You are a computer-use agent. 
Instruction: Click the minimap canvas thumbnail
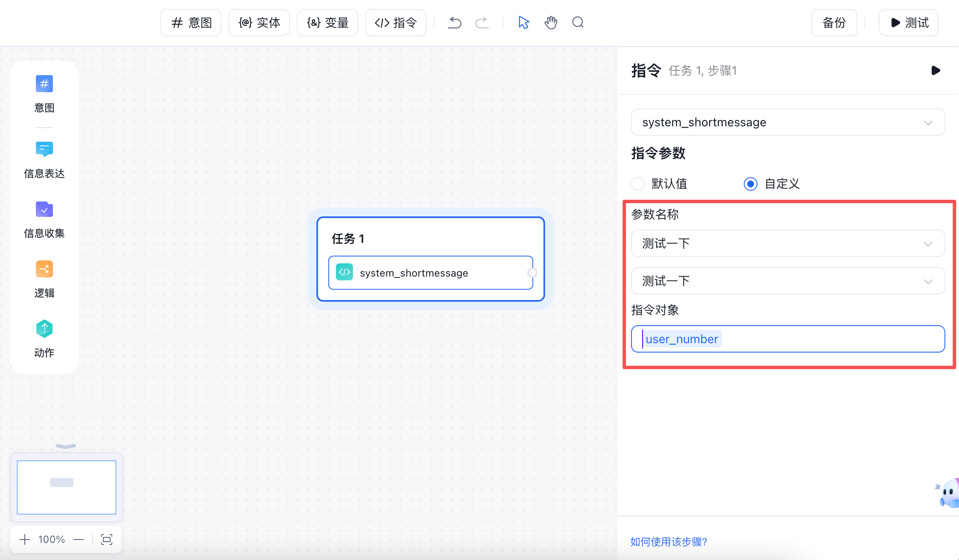(x=67, y=487)
